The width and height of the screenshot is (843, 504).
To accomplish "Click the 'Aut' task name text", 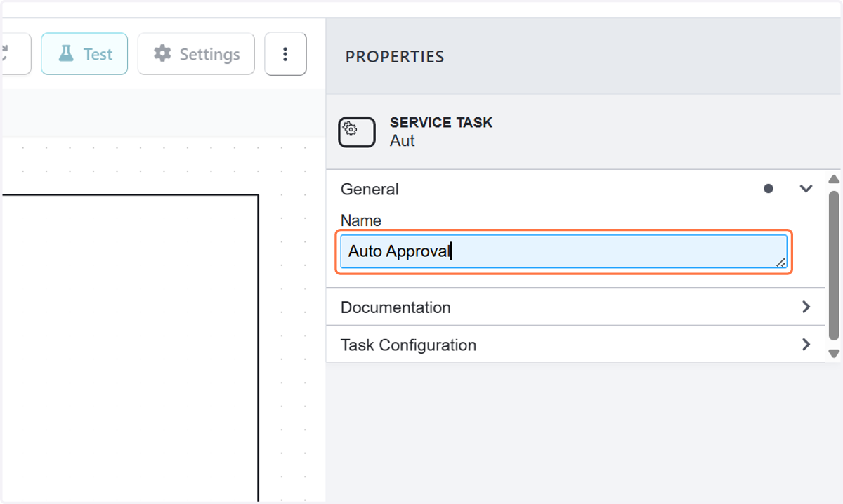I will pyautogui.click(x=403, y=140).
